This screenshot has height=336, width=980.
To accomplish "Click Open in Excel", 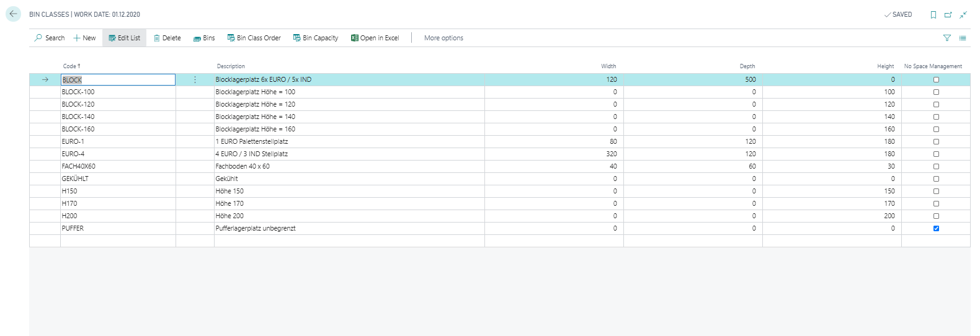I will (375, 38).
